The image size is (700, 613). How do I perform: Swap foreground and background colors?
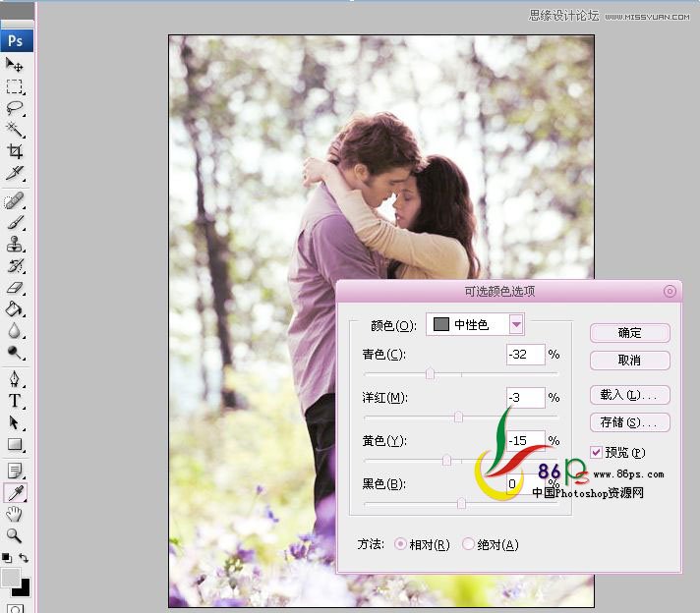[x=24, y=558]
